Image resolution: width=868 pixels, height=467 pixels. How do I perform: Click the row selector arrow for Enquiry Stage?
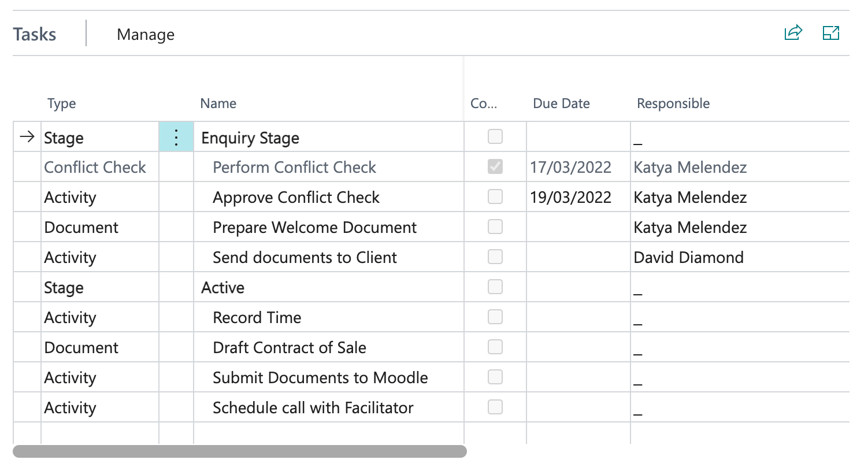pos(27,137)
